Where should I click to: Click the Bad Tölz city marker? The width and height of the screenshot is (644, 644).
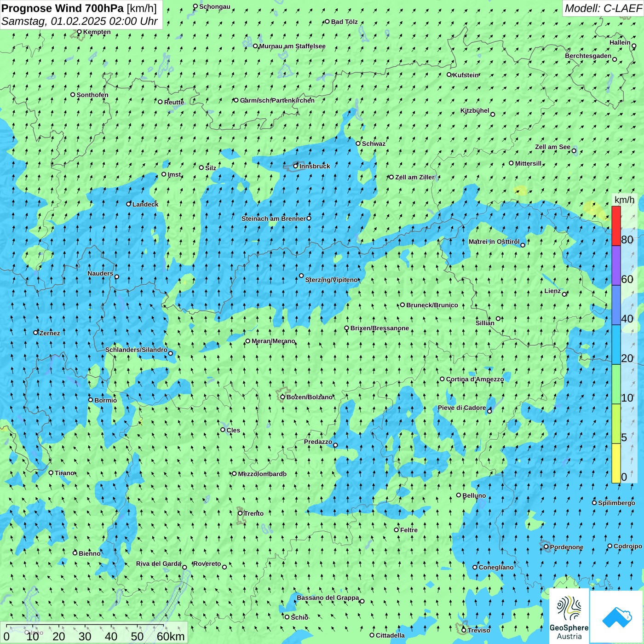click(x=328, y=21)
